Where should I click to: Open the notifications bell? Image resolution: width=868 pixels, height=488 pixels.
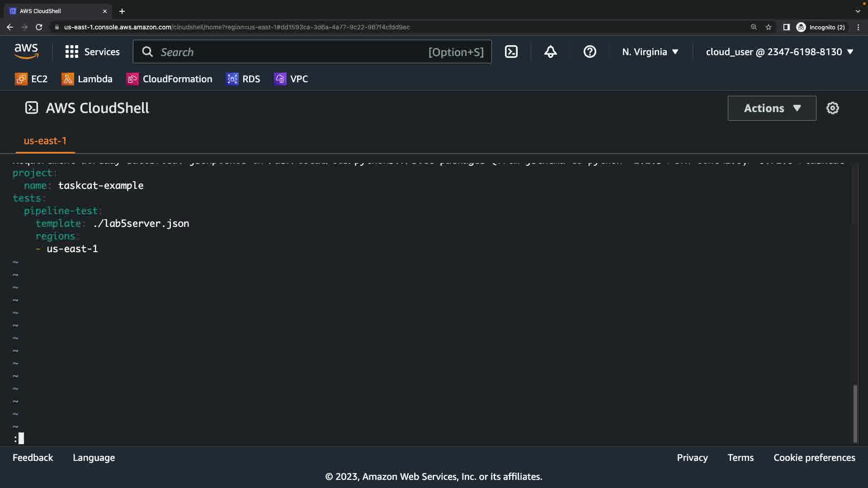point(550,52)
